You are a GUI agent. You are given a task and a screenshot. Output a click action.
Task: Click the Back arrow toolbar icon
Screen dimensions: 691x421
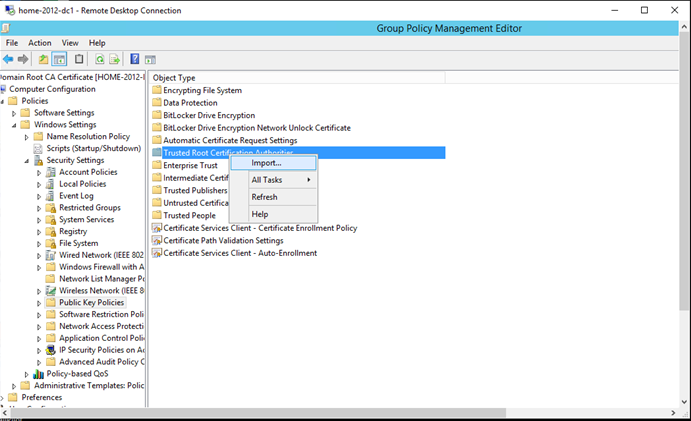[8, 59]
